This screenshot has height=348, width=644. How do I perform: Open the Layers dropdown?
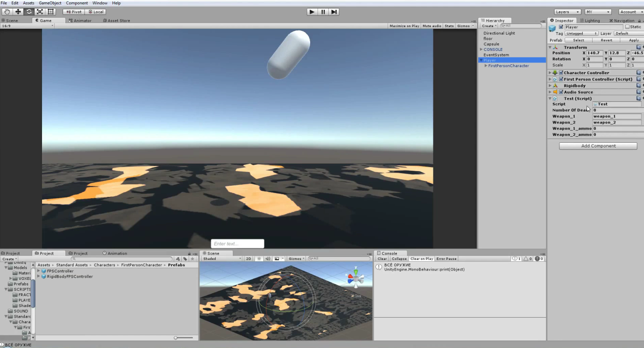pos(567,12)
